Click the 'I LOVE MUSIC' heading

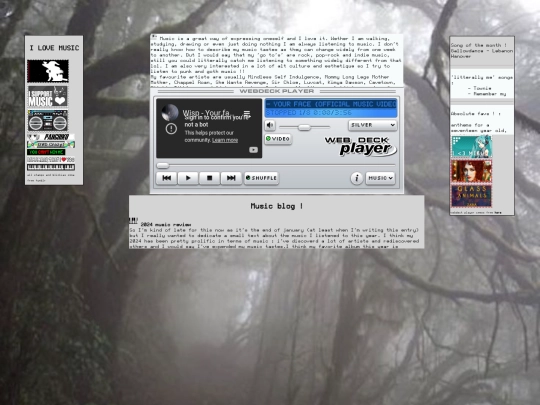(x=54, y=48)
